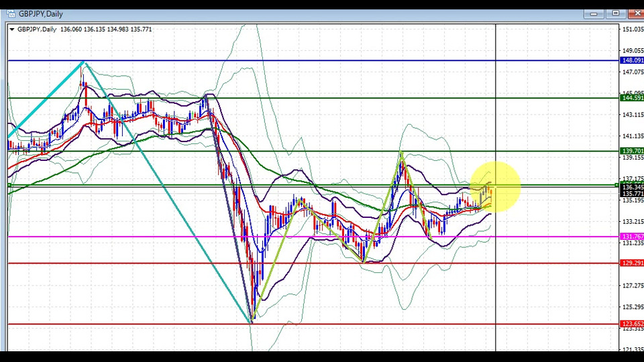Click the 131.235 price scale value

(633, 243)
